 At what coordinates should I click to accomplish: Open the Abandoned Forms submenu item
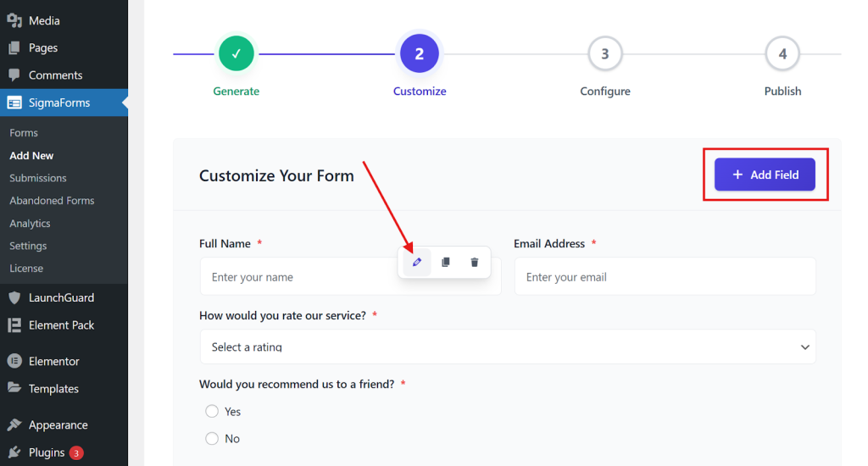tap(52, 200)
